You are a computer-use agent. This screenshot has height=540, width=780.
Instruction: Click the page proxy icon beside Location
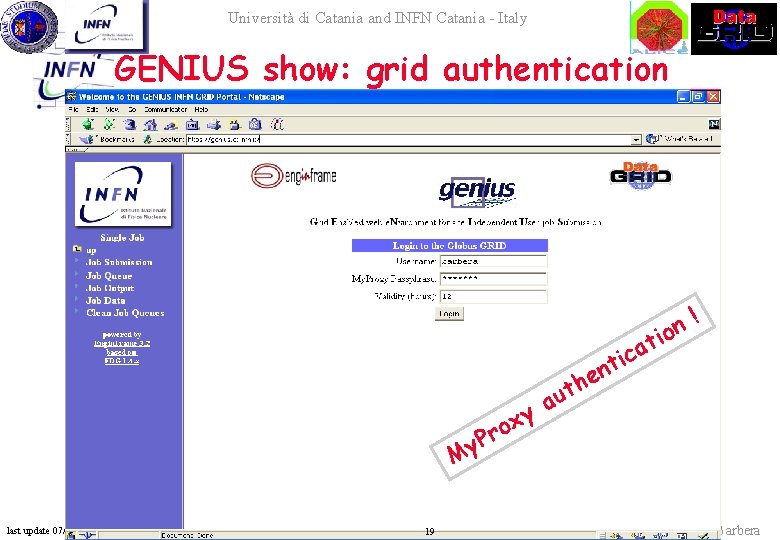coord(147,140)
